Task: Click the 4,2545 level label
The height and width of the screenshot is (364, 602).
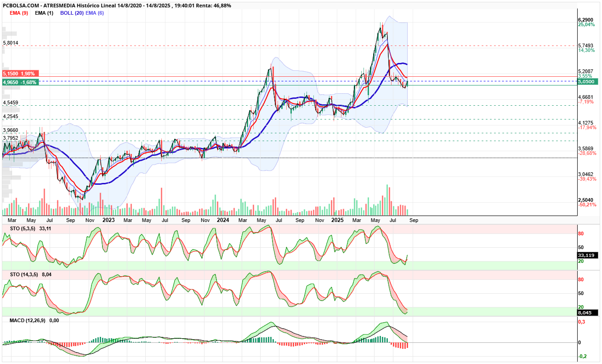Action: click(11, 117)
